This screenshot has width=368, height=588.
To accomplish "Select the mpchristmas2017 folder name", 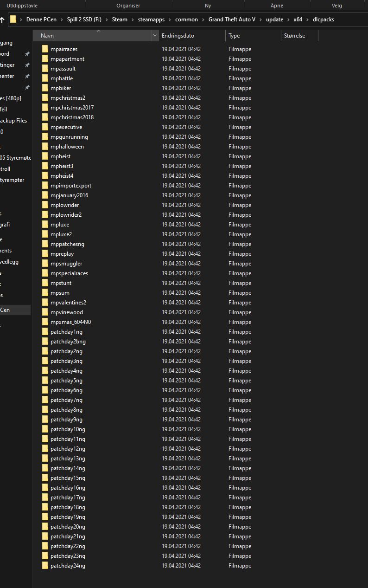I will pyautogui.click(x=72, y=108).
